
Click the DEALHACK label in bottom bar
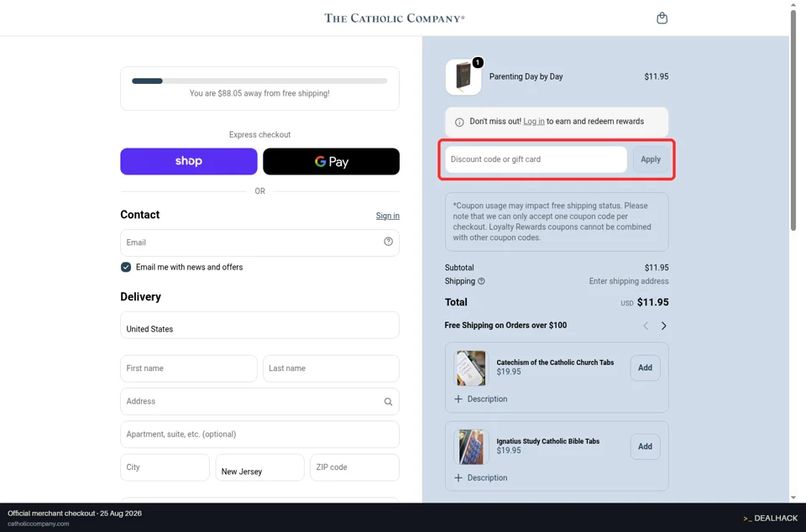click(x=771, y=518)
